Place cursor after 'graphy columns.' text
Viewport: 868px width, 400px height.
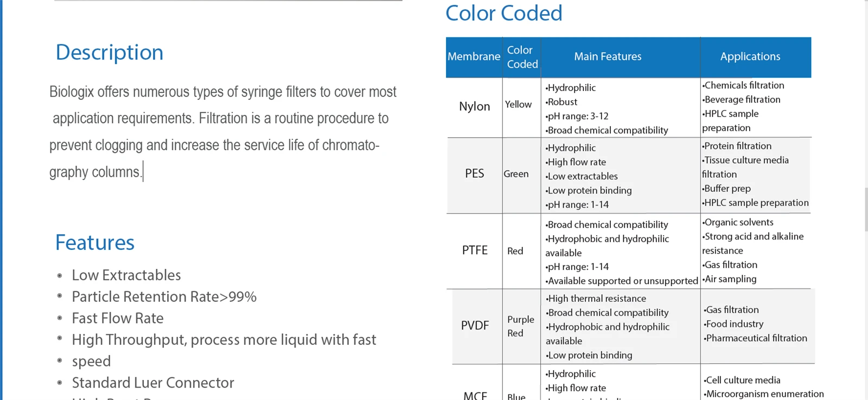[143, 172]
